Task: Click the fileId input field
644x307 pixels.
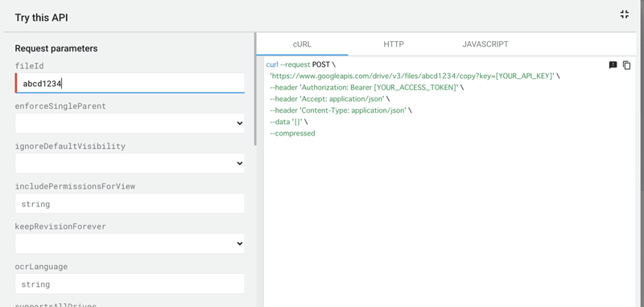Action: click(x=130, y=84)
